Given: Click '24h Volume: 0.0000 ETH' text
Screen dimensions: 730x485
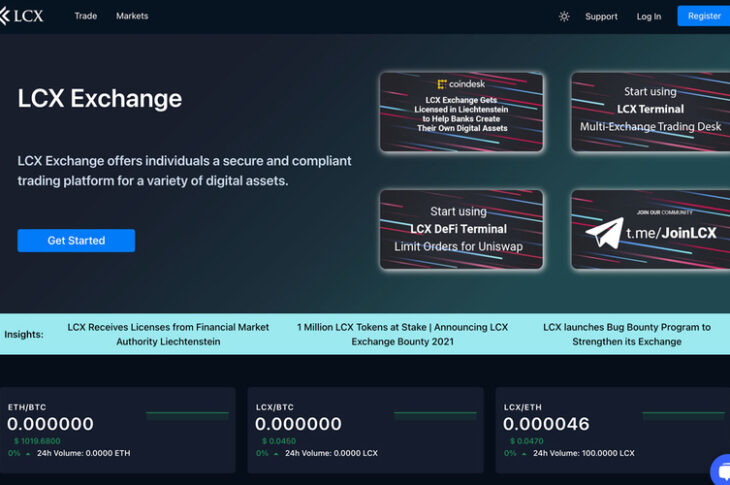Looking at the screenshot, I should coord(84,453).
